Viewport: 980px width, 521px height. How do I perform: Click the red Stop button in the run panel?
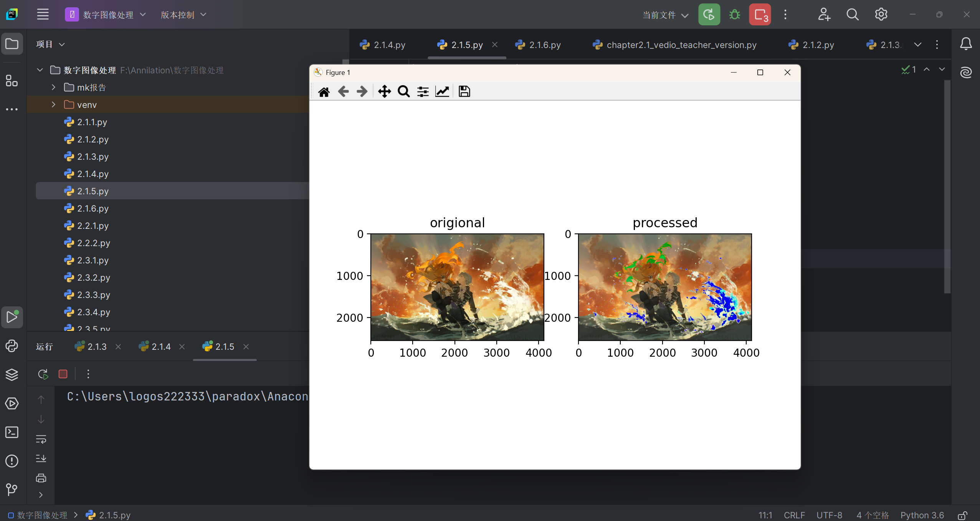pos(63,374)
